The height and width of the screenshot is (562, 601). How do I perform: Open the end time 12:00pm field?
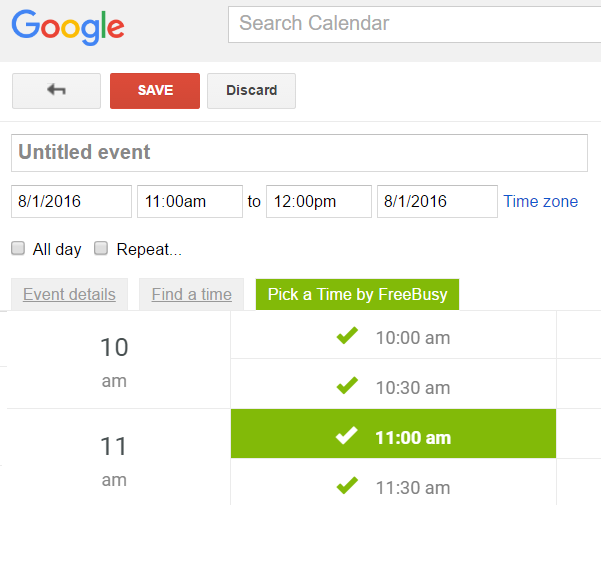(x=318, y=201)
